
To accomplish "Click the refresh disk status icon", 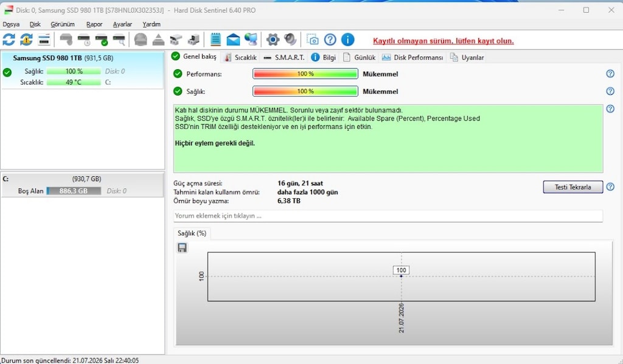I will tap(9, 39).
